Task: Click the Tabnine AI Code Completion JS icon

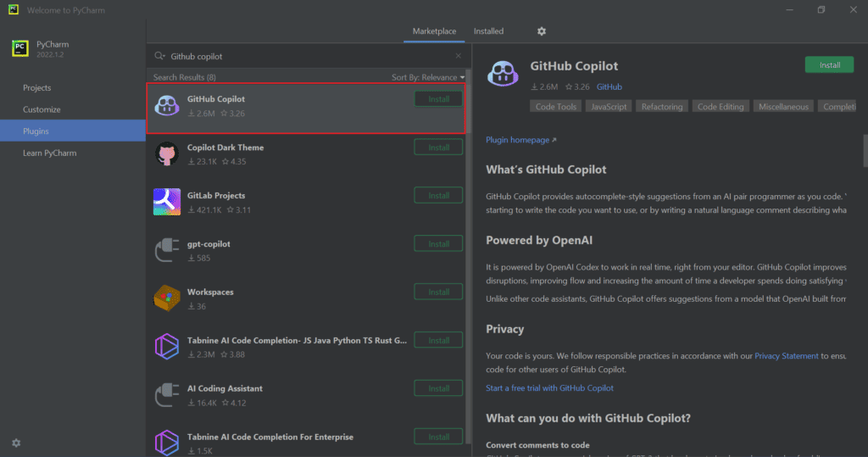Action: (167, 347)
